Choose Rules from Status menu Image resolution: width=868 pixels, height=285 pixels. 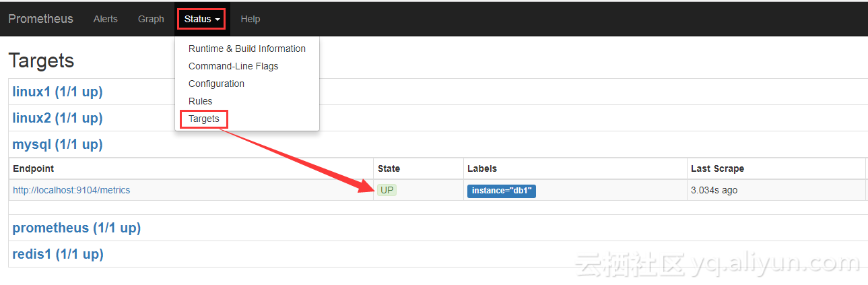[x=200, y=101]
